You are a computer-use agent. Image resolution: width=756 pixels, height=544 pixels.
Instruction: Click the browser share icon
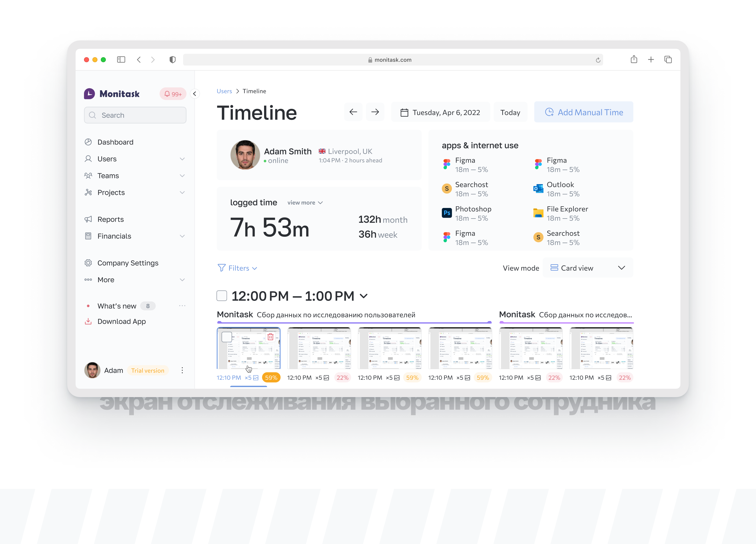pos(634,60)
